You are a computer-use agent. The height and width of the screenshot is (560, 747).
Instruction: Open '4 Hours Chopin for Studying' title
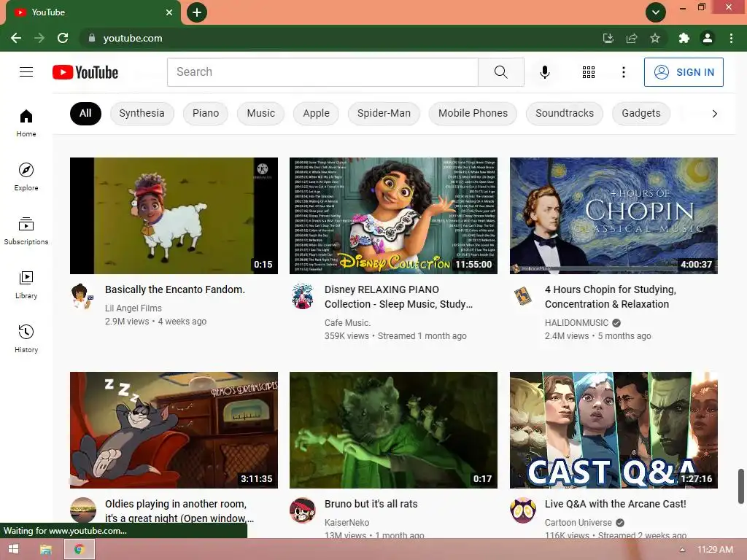click(611, 297)
